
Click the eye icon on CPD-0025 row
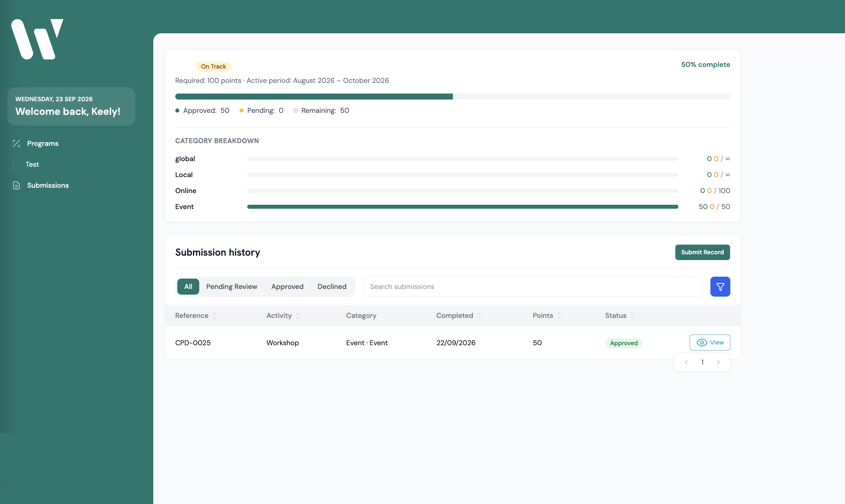[x=702, y=342]
